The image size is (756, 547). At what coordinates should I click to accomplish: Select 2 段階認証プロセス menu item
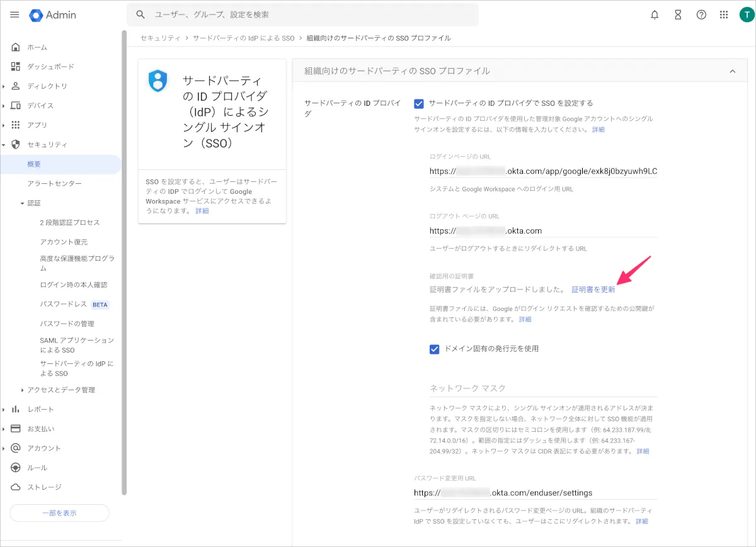69,222
